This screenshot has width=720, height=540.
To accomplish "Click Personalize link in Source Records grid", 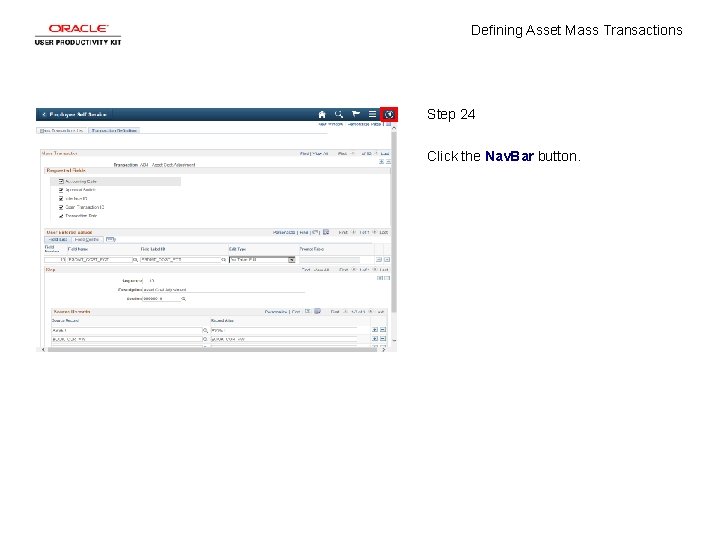I will [x=276, y=312].
